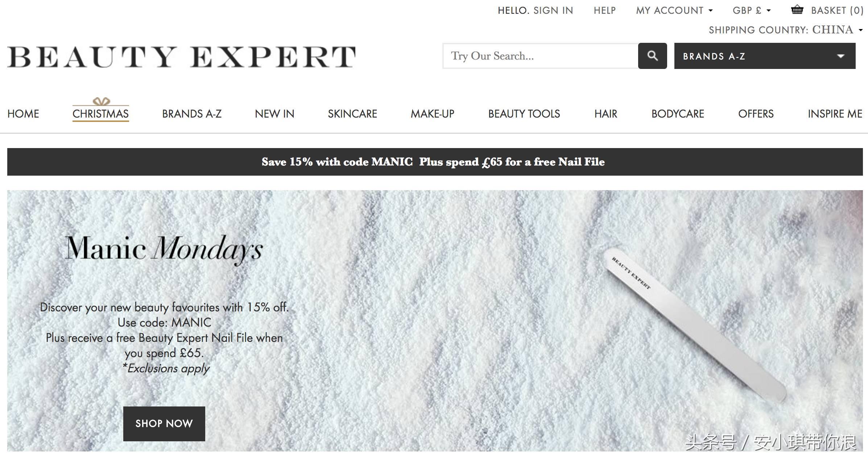Expand the Brands A-Z dropdown box
868x458 pixels.
click(x=765, y=56)
